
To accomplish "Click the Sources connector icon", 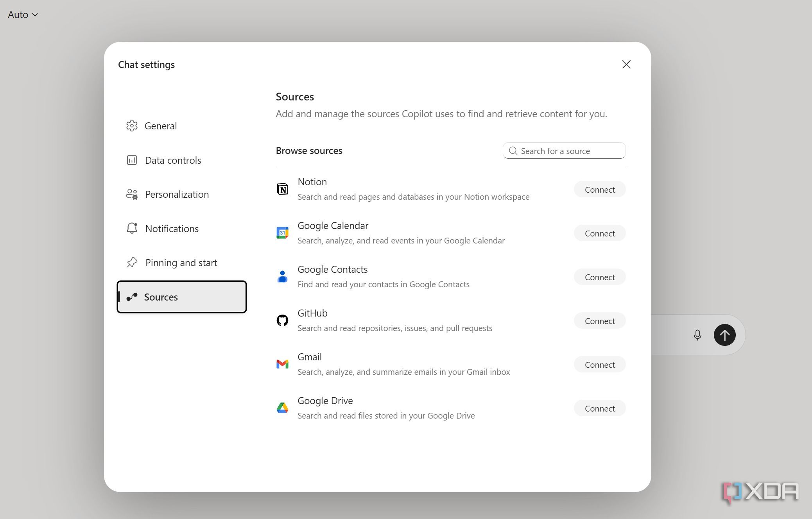I will point(132,297).
